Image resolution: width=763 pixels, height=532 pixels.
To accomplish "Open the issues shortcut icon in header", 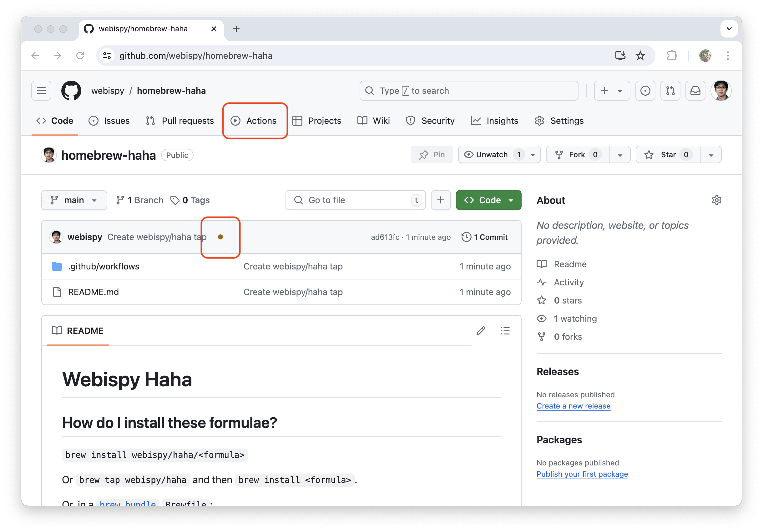I will (645, 91).
